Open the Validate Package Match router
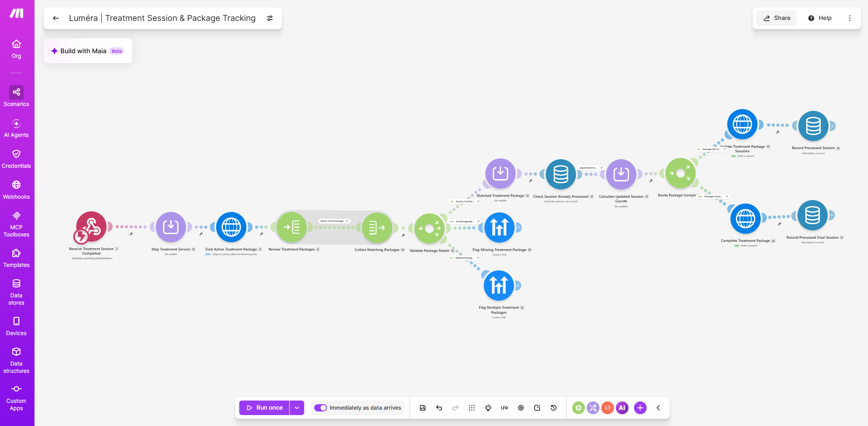The width and height of the screenshot is (868, 426). [429, 228]
